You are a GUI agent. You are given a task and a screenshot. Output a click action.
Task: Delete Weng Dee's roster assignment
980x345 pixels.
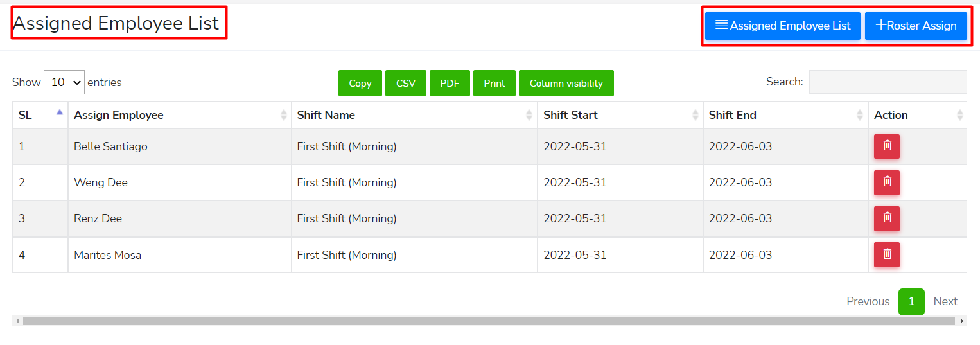(886, 182)
